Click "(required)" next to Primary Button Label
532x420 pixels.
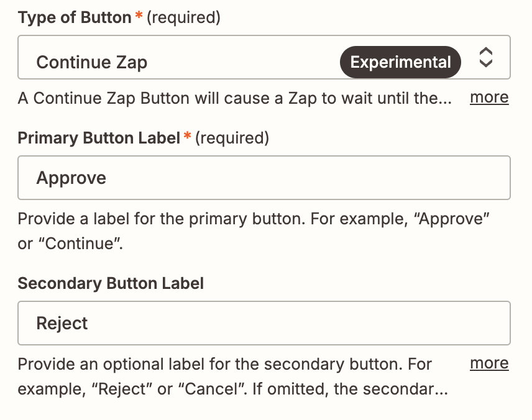point(232,138)
